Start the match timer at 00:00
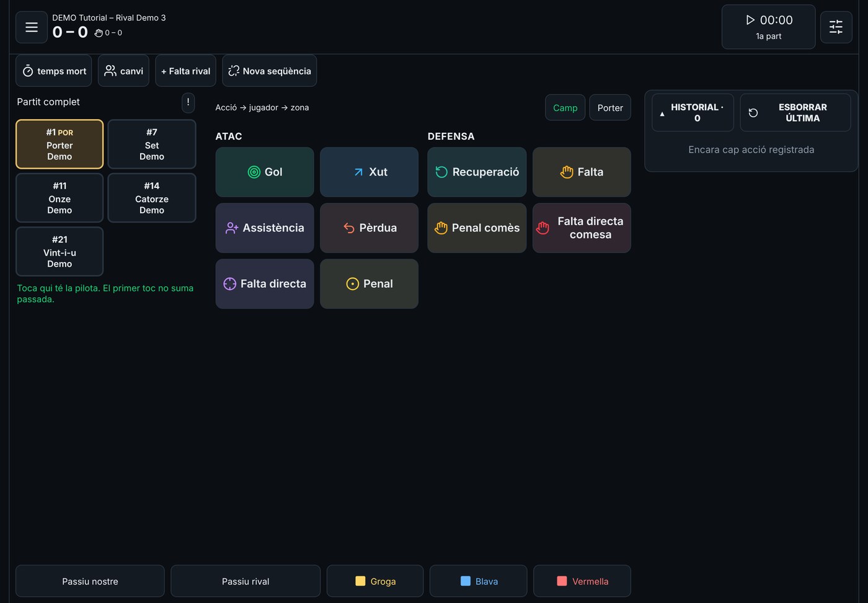 point(768,27)
